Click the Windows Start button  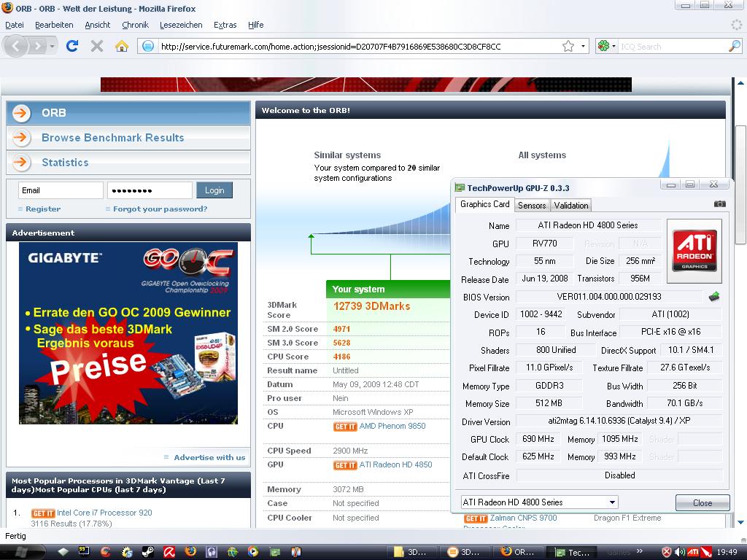(22, 552)
